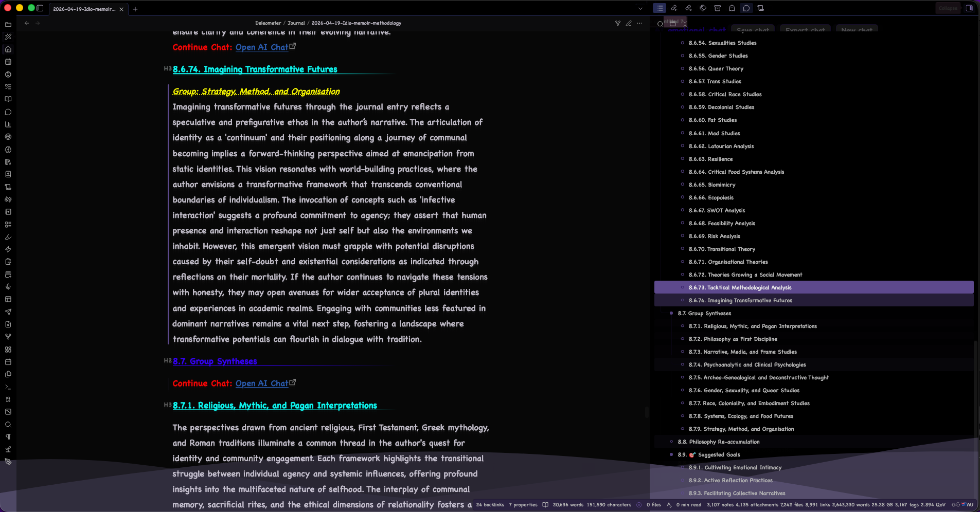Open the outgoing links icon tab
980x512 pixels.
click(x=688, y=8)
